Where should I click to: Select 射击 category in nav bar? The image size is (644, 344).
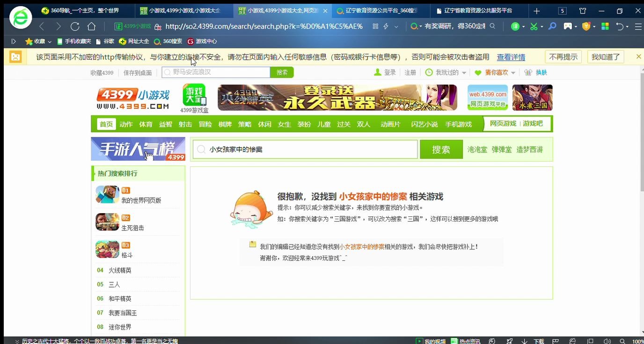tap(185, 124)
